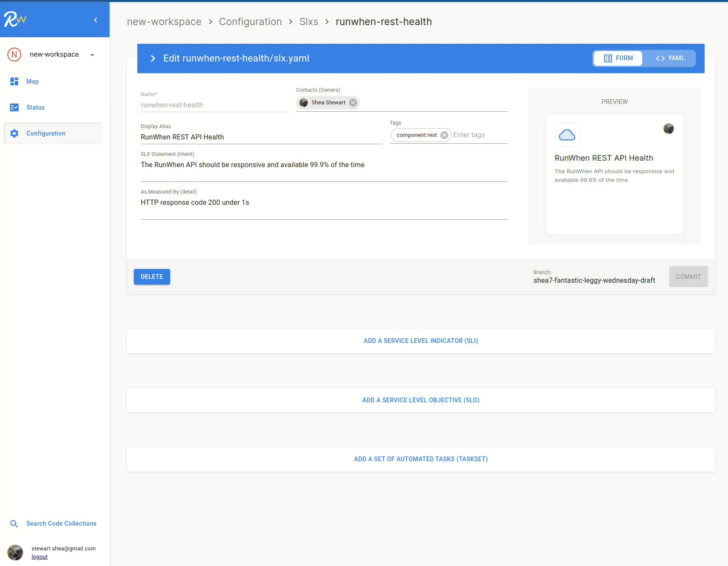728x566 pixels.
Task: Click the user avatar at bottom left
Action: pyautogui.click(x=15, y=552)
